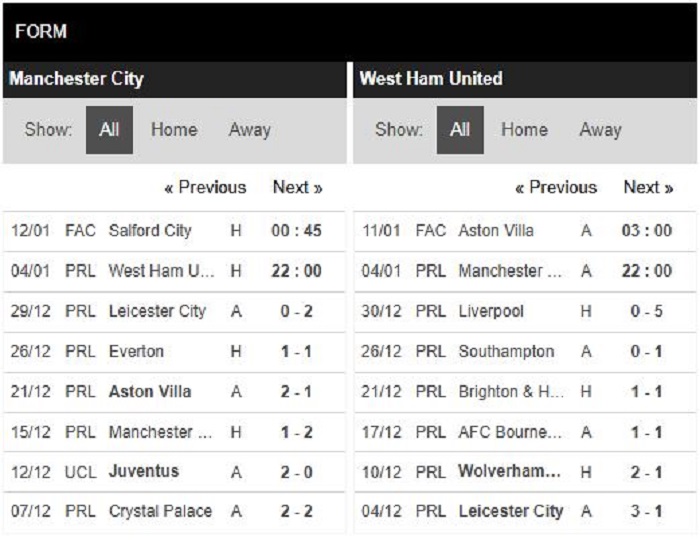Go to Previous Manchester City matches
Viewport: 700px width, 541px height.
(x=205, y=188)
